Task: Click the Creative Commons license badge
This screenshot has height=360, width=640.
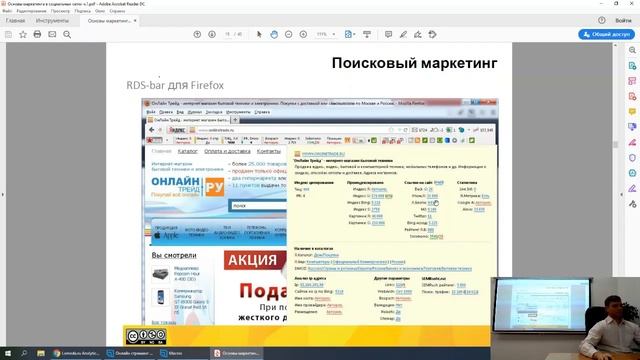Action: click(x=146, y=336)
